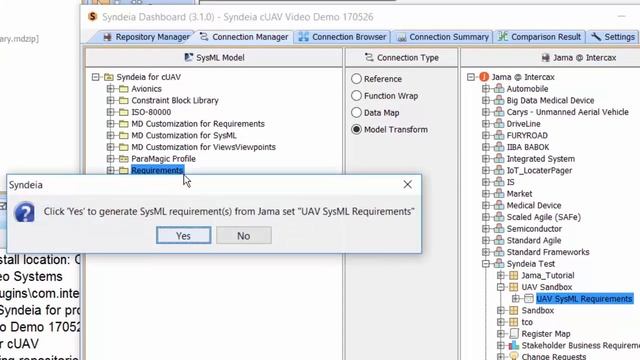The height and width of the screenshot is (360, 640).
Task: Click the Register Map document icon
Action: coord(514,334)
